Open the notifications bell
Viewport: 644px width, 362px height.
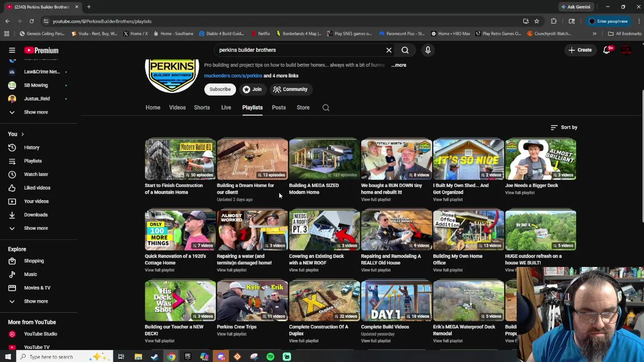[607, 50]
